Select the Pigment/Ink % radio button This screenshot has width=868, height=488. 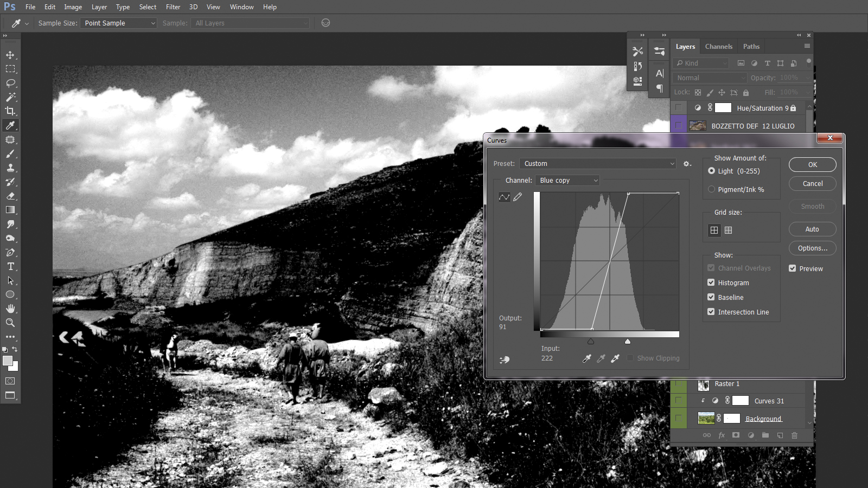[x=711, y=189]
